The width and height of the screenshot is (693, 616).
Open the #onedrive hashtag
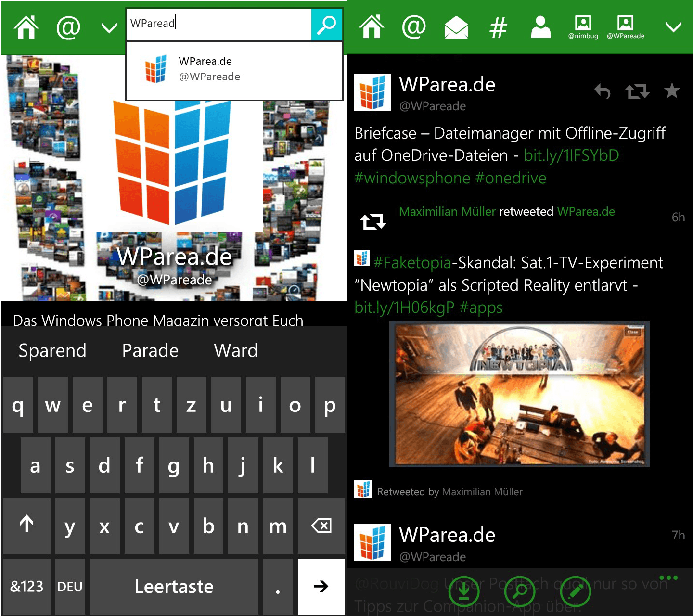[x=511, y=178]
